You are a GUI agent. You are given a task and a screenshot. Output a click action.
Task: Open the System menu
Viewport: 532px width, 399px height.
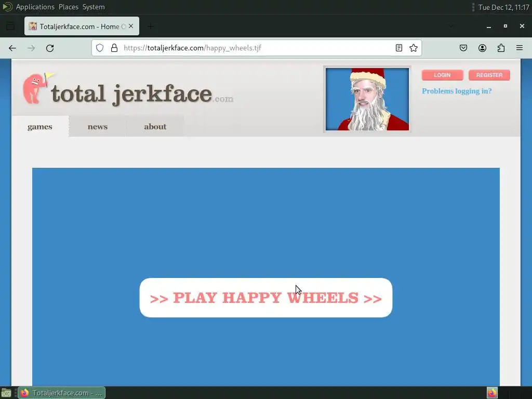pyautogui.click(x=94, y=7)
